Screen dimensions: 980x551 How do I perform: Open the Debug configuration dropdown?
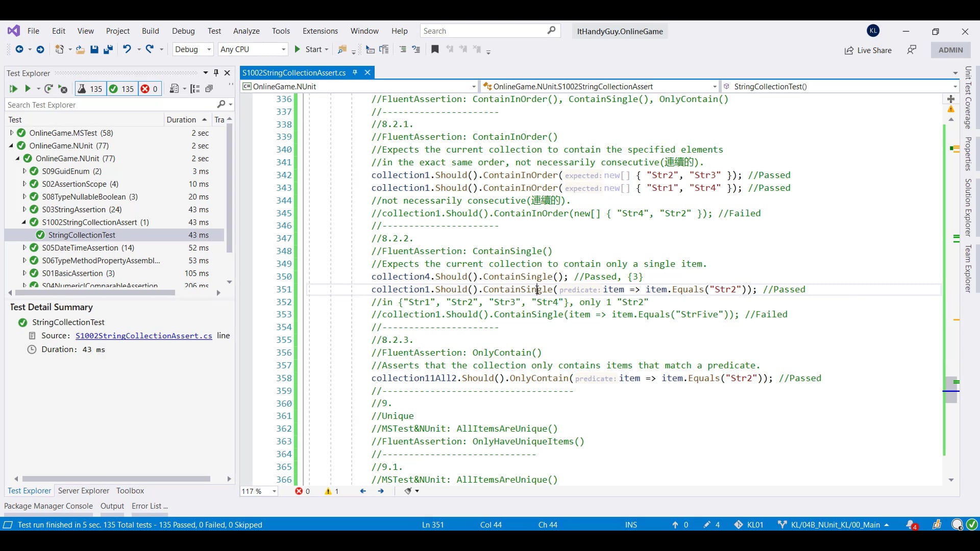193,49
